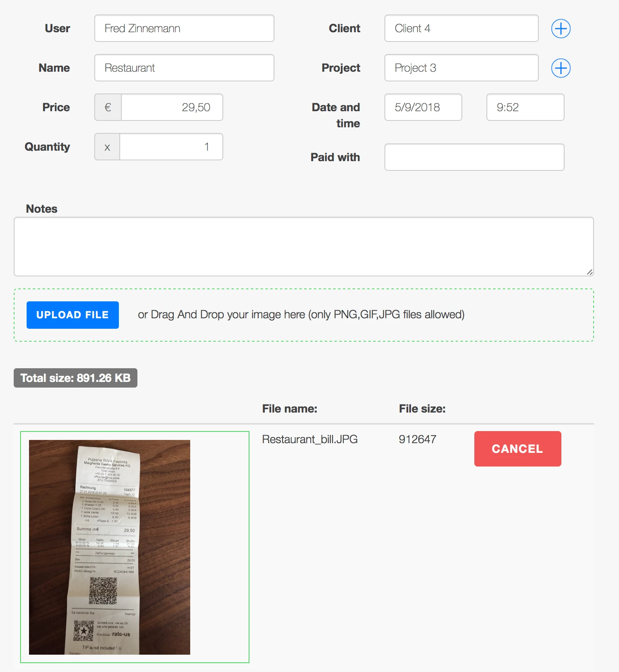Open the Project 3 field

[461, 68]
